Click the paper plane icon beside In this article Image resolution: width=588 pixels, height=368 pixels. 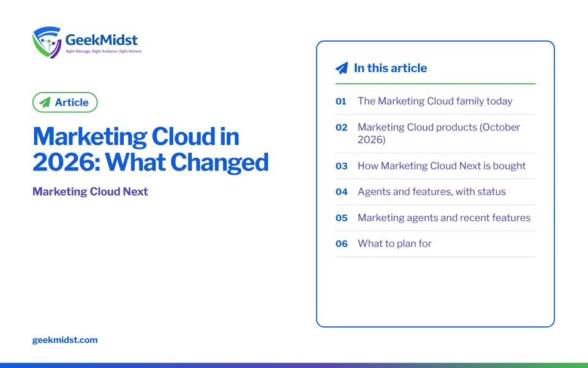(x=342, y=68)
